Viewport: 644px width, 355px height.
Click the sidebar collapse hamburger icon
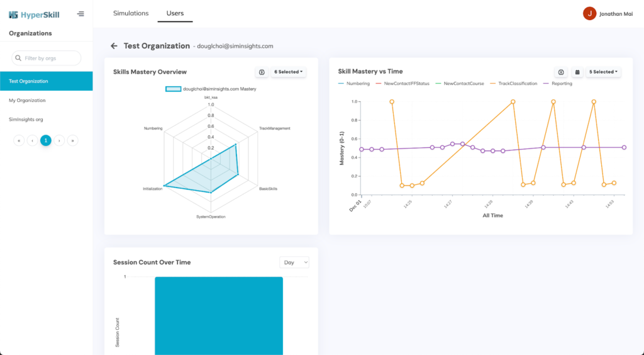tap(80, 14)
